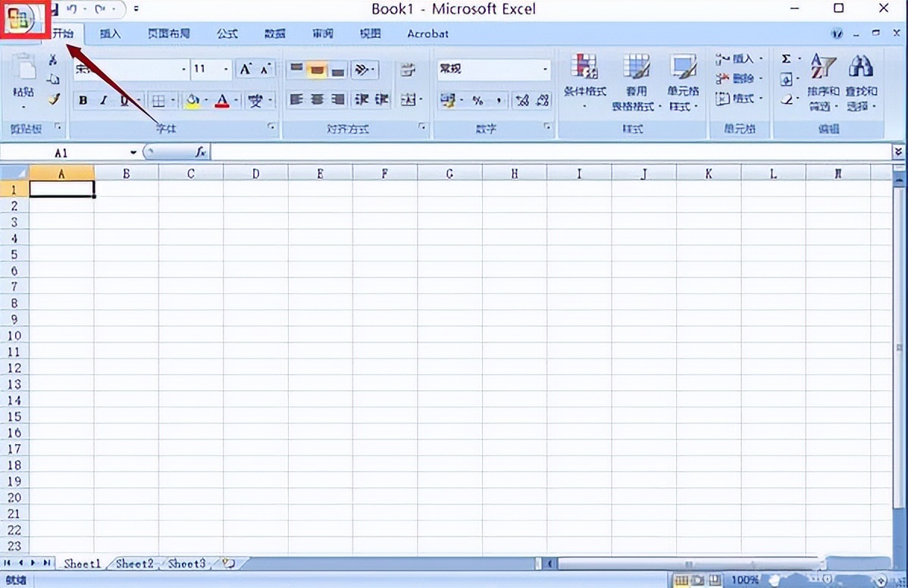Open 套用表格格式 format as table button

pos(637,82)
